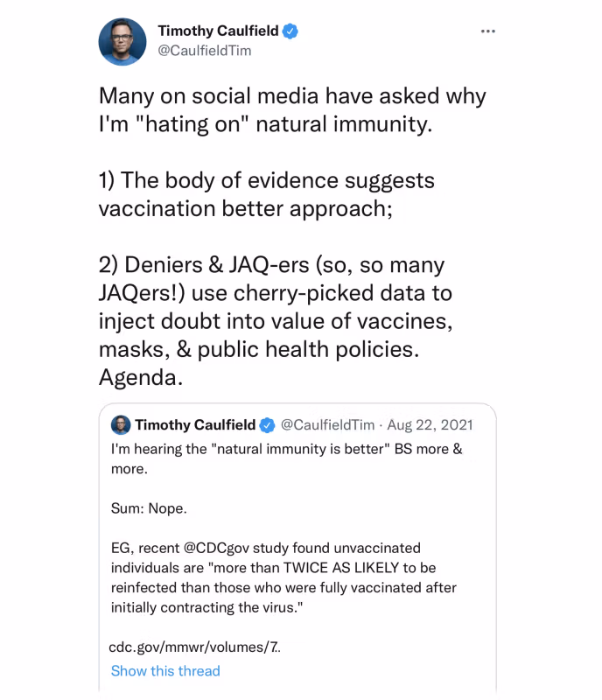The image size is (602, 700).
Task: Open the three-dot more options menu
Action: coord(488,31)
